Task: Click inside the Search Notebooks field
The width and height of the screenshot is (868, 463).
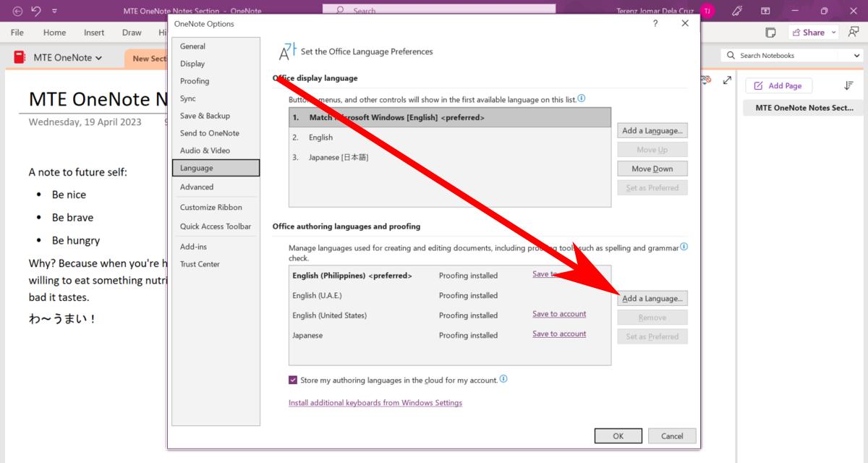Action: point(774,54)
